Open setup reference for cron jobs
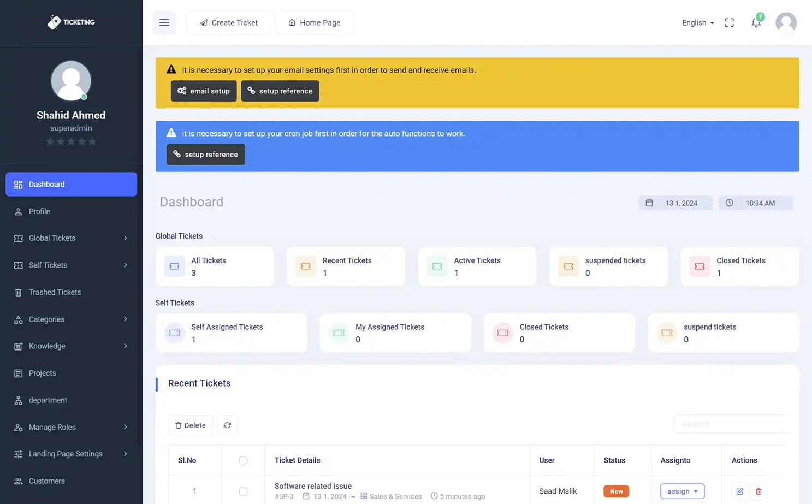This screenshot has height=504, width=812. tap(205, 155)
